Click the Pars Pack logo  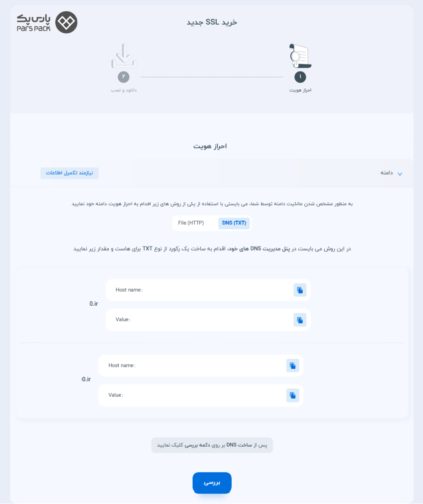pyautogui.click(x=47, y=22)
